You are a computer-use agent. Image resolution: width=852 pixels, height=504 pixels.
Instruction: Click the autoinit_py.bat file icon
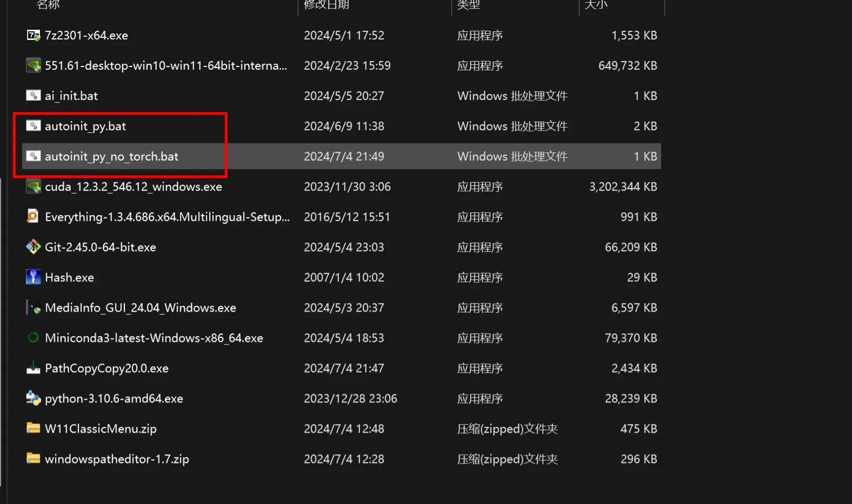click(34, 126)
